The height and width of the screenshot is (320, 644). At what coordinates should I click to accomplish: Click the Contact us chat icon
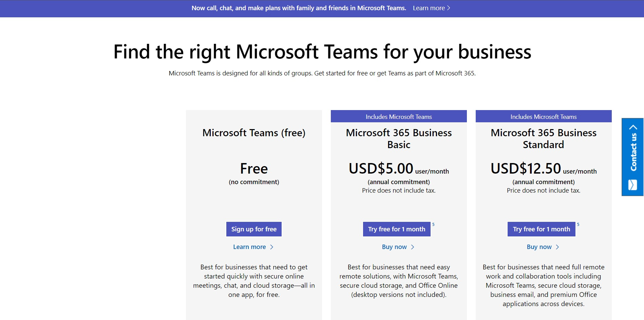[x=632, y=185]
